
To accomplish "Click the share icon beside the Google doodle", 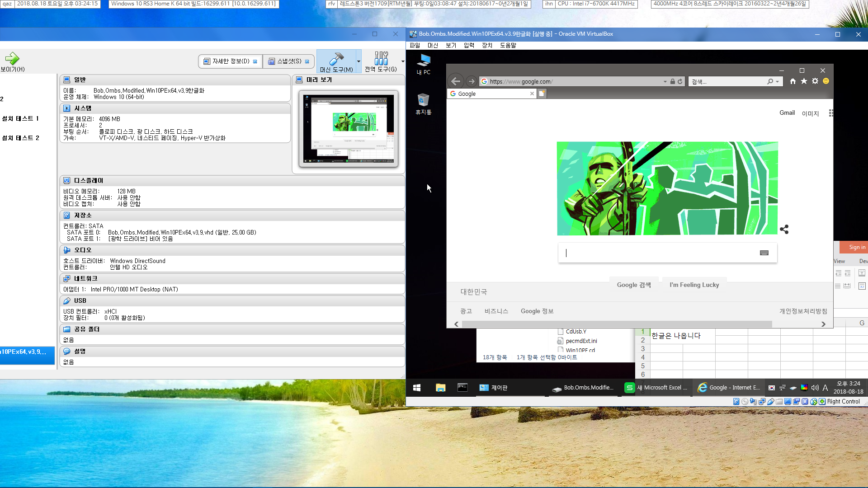I will (784, 230).
